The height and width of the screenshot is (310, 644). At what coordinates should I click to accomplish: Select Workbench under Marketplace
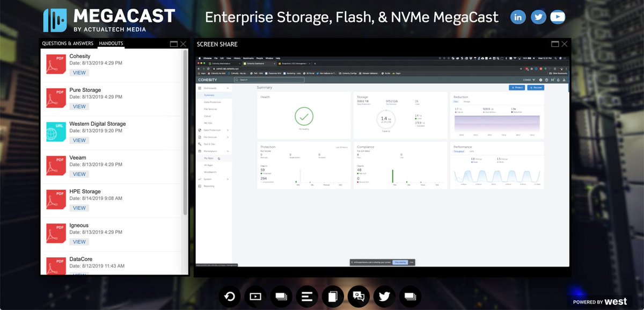(210, 172)
